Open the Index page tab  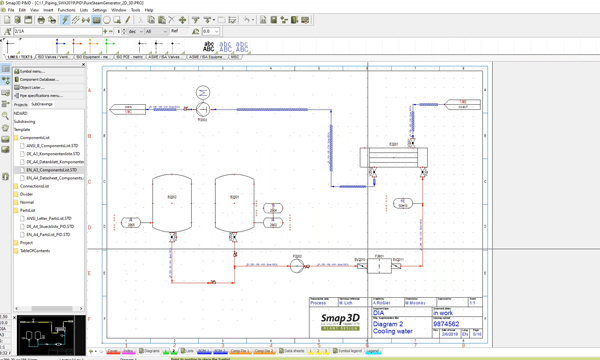pyautogui.click(x=128, y=351)
